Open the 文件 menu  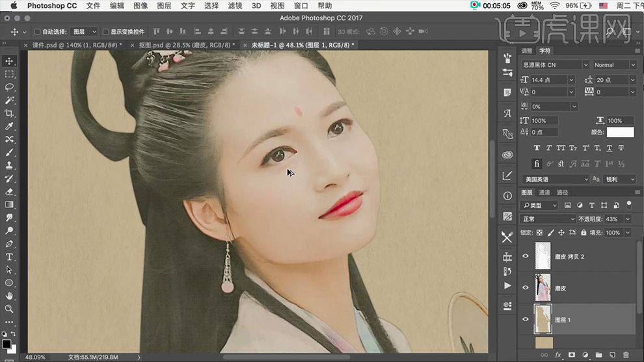click(x=93, y=6)
